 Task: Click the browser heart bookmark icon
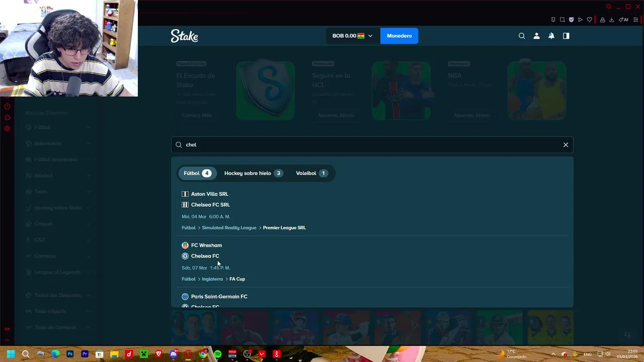pos(589,20)
